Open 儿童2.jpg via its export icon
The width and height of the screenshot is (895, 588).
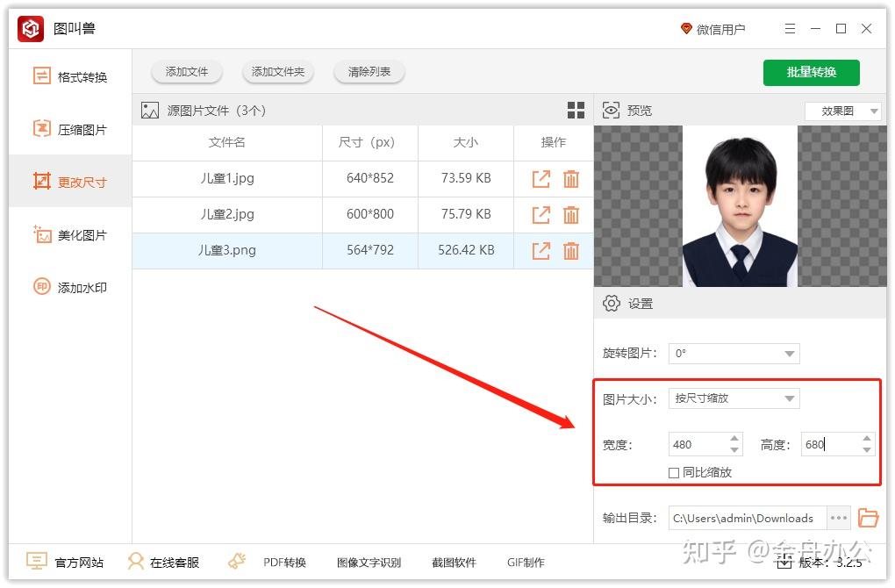coord(541,214)
